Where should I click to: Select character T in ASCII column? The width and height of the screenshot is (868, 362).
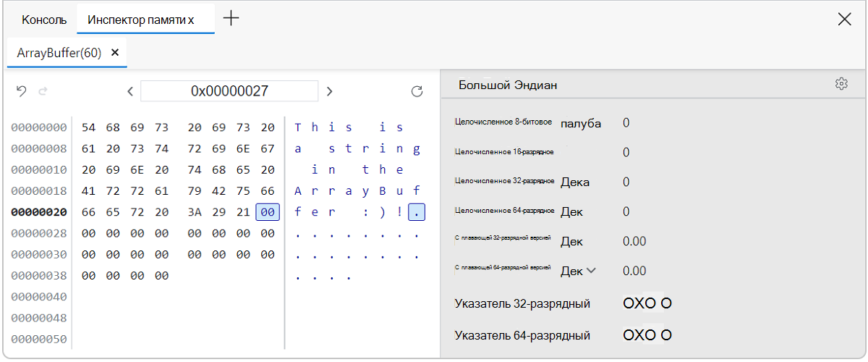298,127
